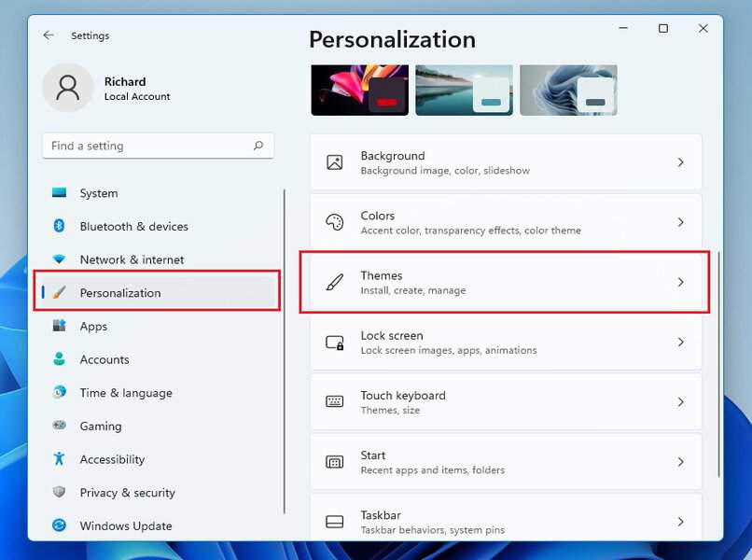
Task: Click the Gaming controller icon
Action: [x=60, y=426]
